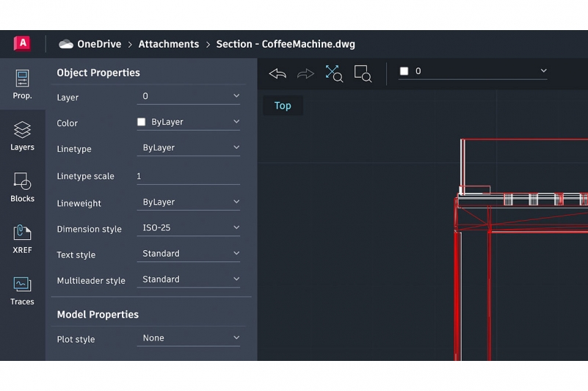The image size is (588, 391).
Task: Click the Text style label
Action: (x=76, y=255)
